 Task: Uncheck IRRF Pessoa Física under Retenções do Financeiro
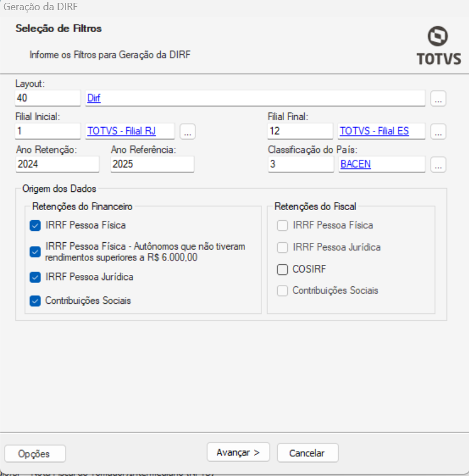tap(35, 225)
